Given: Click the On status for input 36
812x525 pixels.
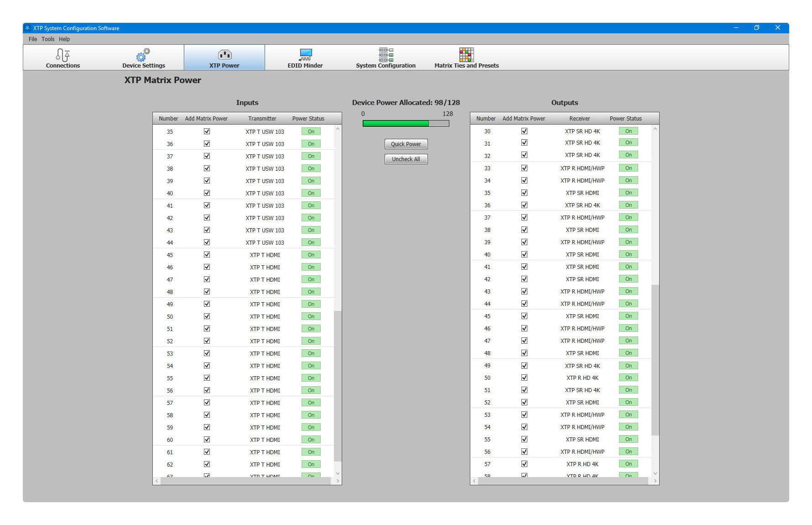Looking at the screenshot, I should coord(311,144).
